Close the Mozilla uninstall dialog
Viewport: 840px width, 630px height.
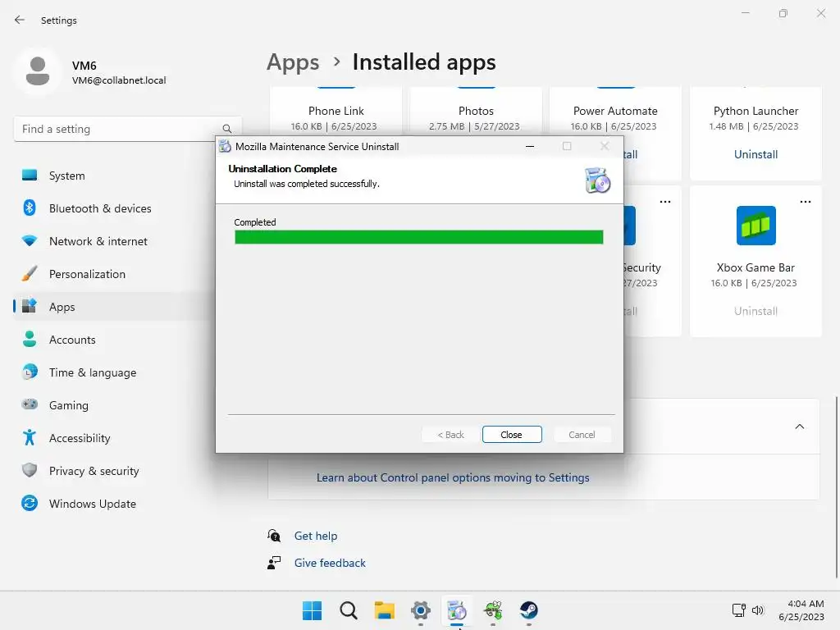coord(512,435)
